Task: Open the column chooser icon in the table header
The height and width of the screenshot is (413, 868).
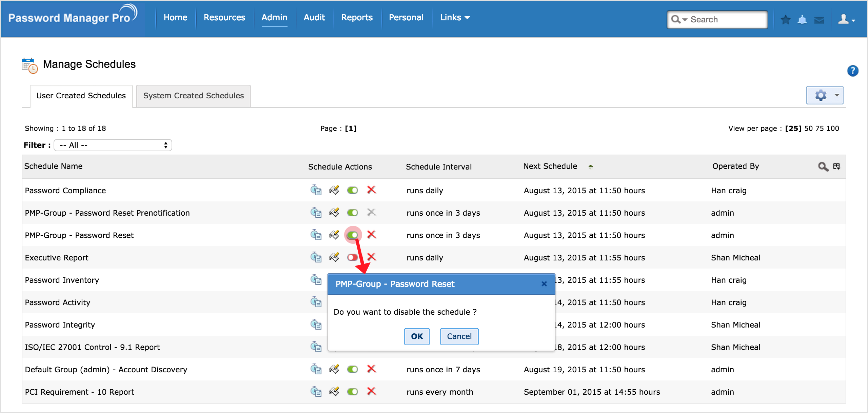Action: (836, 166)
